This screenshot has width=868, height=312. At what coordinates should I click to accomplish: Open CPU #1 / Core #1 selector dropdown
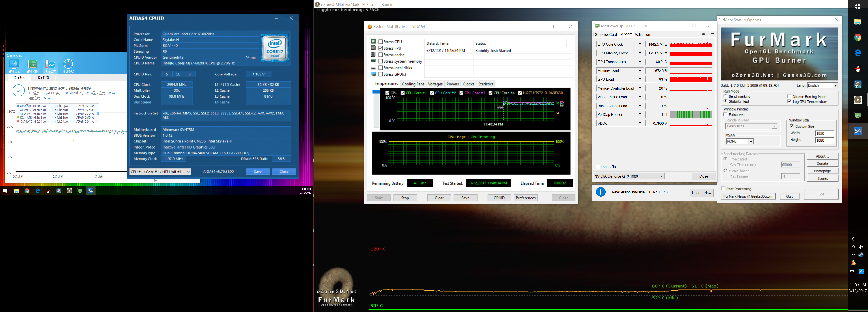[160, 172]
